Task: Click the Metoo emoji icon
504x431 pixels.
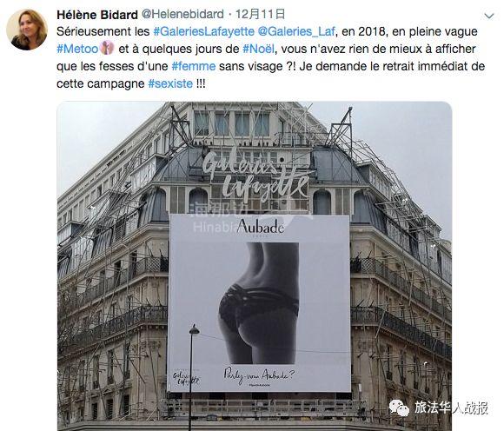Action: pyautogui.click(x=108, y=48)
